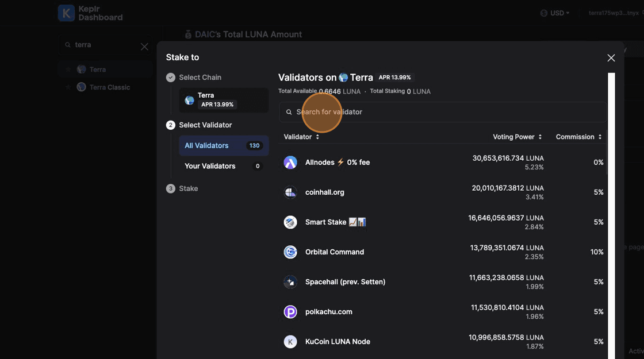Open the USD currency dropdown

(555, 13)
